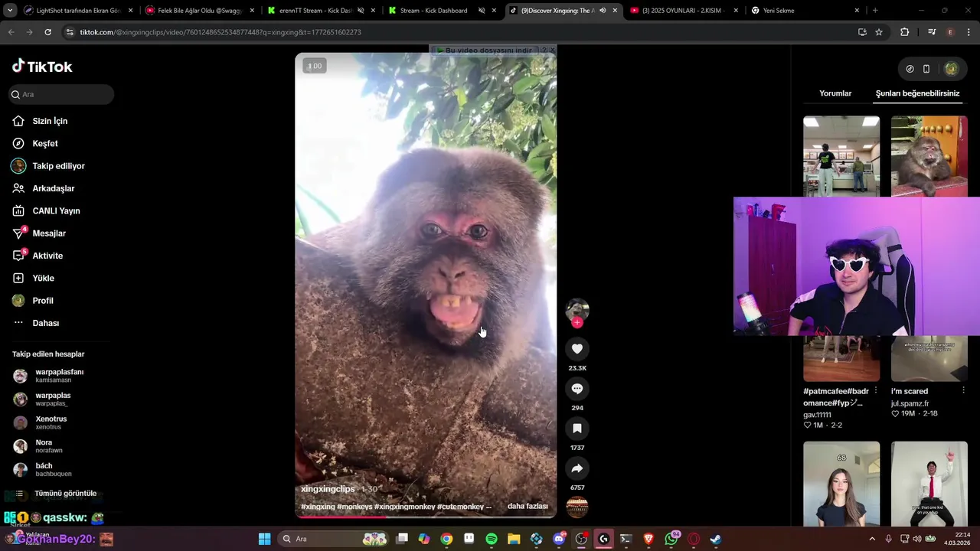The height and width of the screenshot is (551, 980).
Task: Follow creator via red plus badge
Action: coord(577,322)
